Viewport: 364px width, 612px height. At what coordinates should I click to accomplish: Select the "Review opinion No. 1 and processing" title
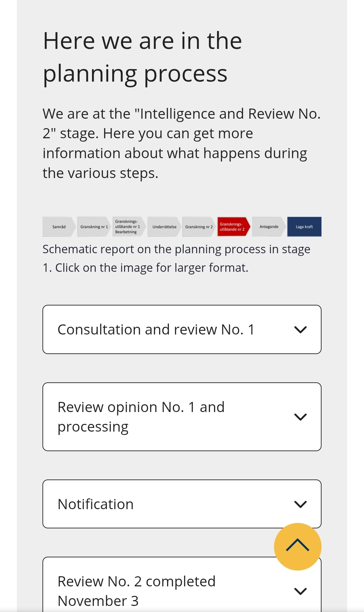tap(141, 417)
